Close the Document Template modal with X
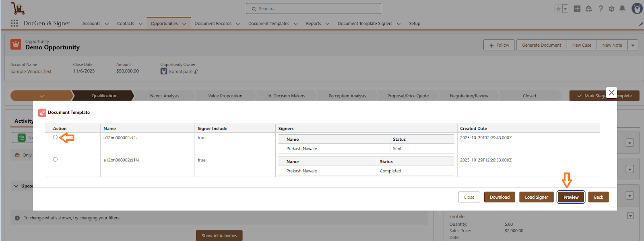 (611, 93)
